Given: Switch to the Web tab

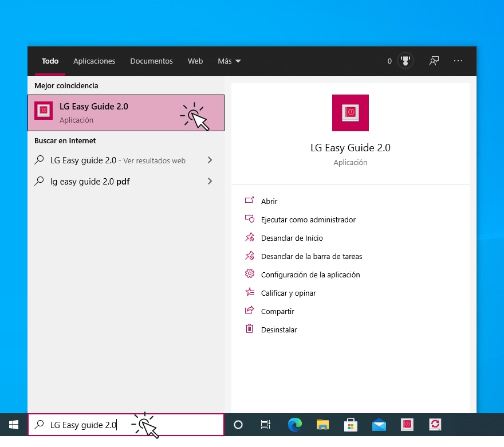Looking at the screenshot, I should point(195,61).
